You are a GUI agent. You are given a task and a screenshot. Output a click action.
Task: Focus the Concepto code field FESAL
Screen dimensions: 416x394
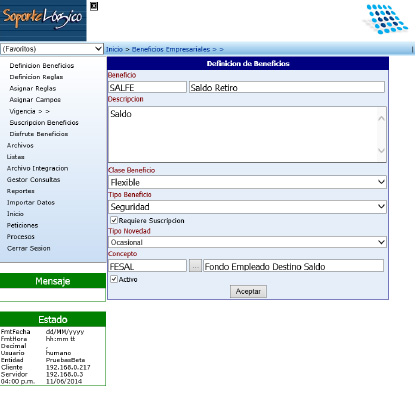click(147, 266)
